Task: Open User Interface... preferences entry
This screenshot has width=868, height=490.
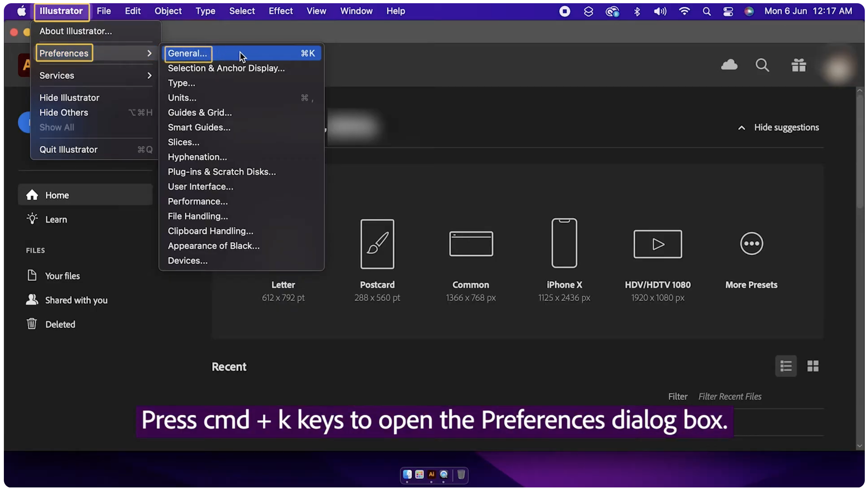Action: click(200, 186)
